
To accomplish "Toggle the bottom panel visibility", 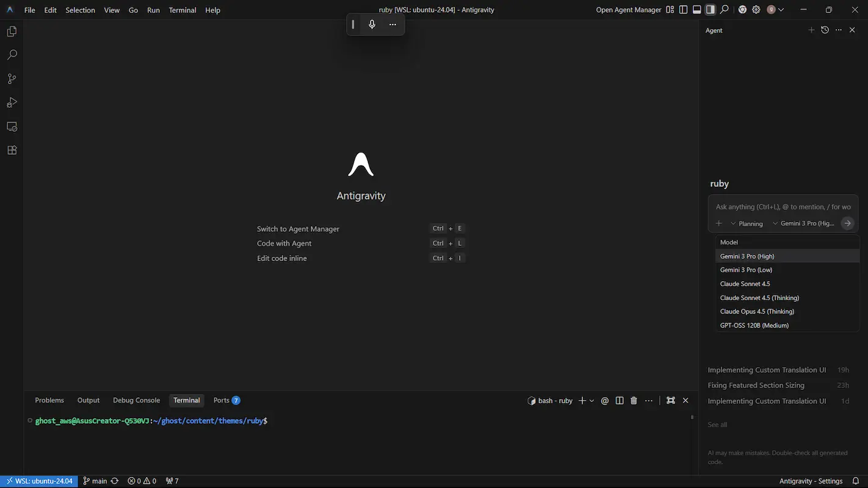I will [x=696, y=10].
